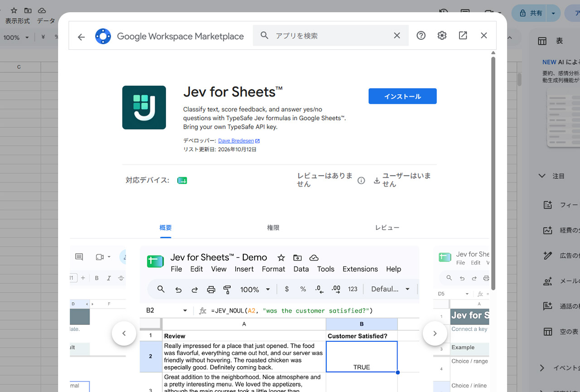Select the 空の表 option in side panel
Image resolution: width=580 pixels, height=392 pixels.
[547, 332]
